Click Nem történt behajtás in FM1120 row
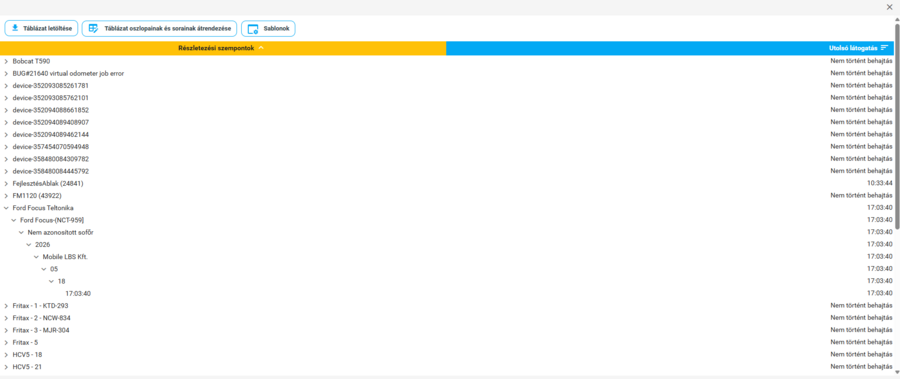The width and height of the screenshot is (900, 379). click(x=862, y=196)
